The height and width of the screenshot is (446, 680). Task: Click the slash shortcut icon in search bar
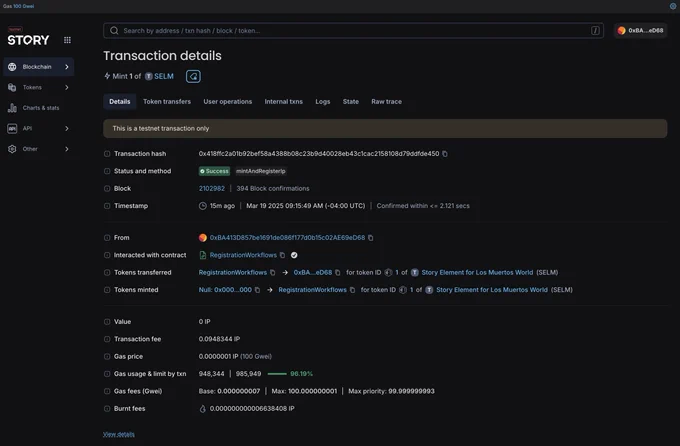(x=595, y=30)
